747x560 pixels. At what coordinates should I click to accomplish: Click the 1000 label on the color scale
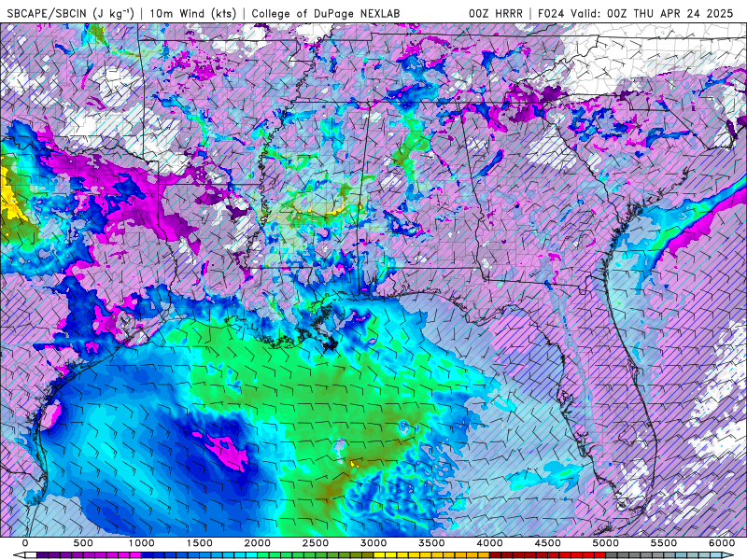point(142,543)
